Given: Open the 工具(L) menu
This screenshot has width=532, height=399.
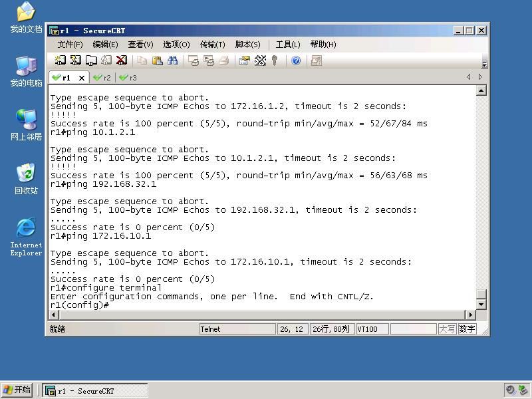Looking at the screenshot, I should click(288, 45).
